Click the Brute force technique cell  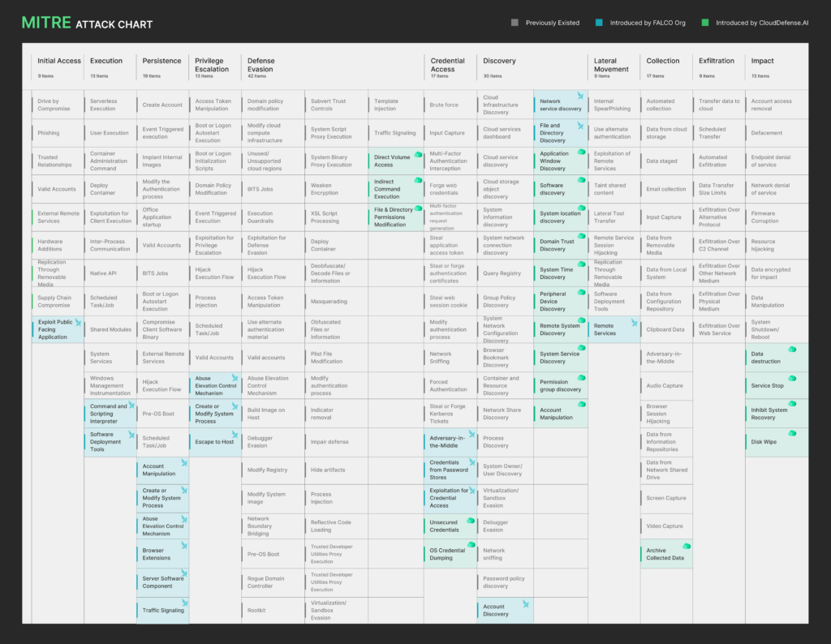coord(444,105)
